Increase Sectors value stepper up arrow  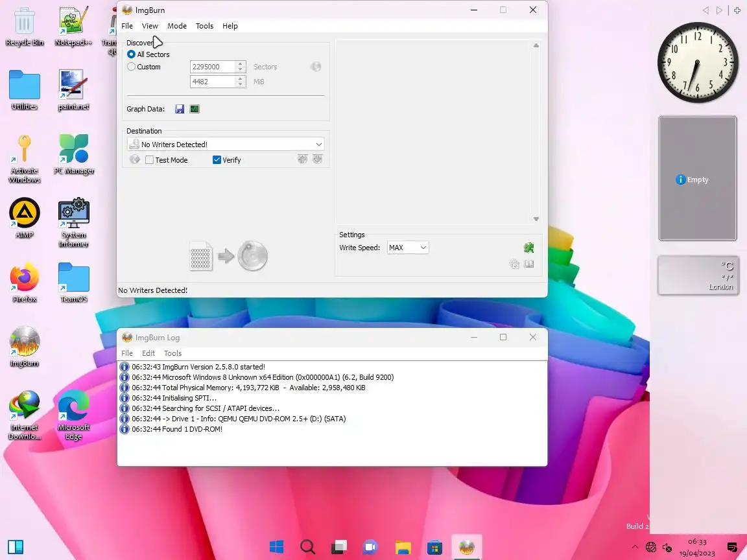click(241, 64)
